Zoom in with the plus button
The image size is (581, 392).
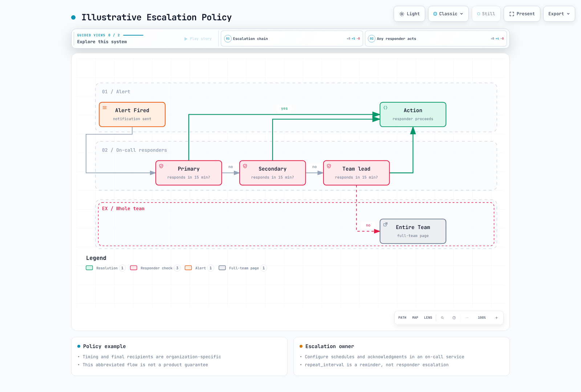click(x=496, y=318)
